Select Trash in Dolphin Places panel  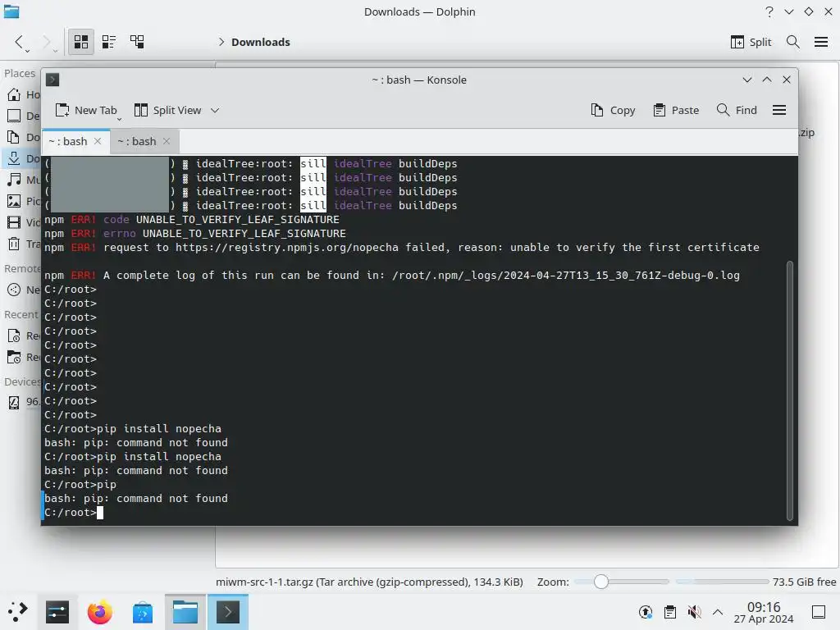click(24, 244)
